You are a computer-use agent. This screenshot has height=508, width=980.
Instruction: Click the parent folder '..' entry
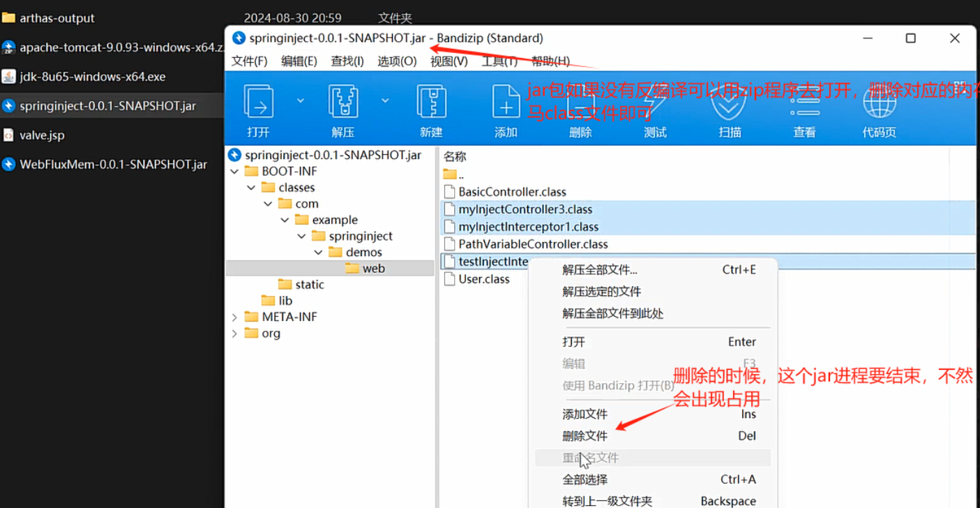click(453, 174)
